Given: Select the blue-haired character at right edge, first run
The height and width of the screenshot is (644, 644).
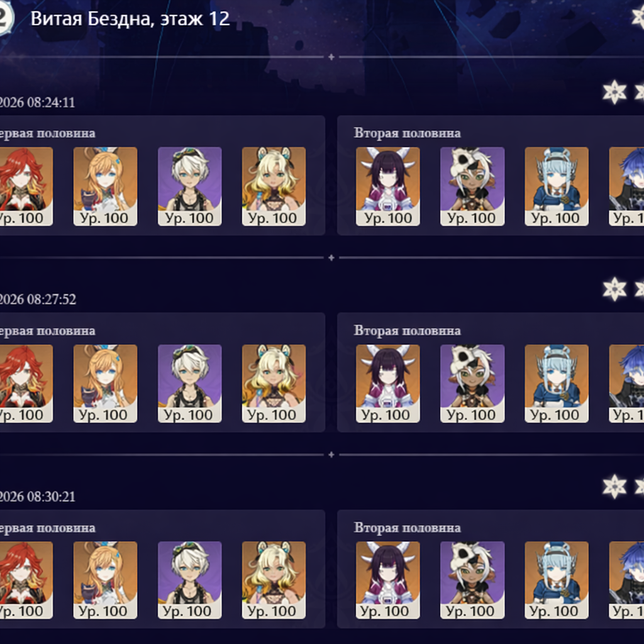Looking at the screenshot, I should click(x=627, y=186).
